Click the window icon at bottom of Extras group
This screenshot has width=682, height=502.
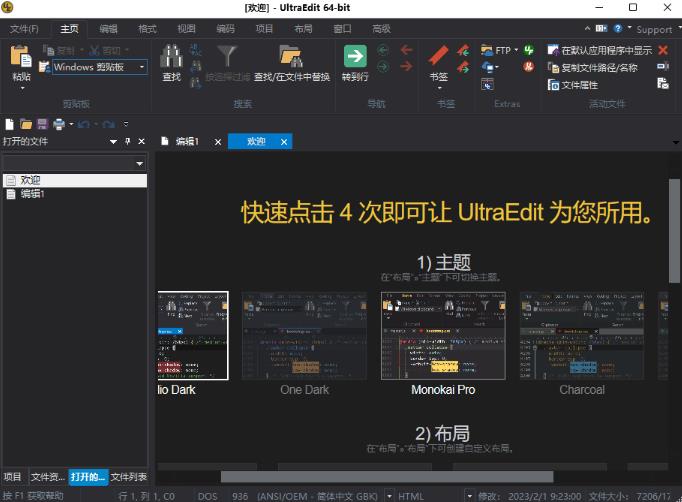click(487, 84)
